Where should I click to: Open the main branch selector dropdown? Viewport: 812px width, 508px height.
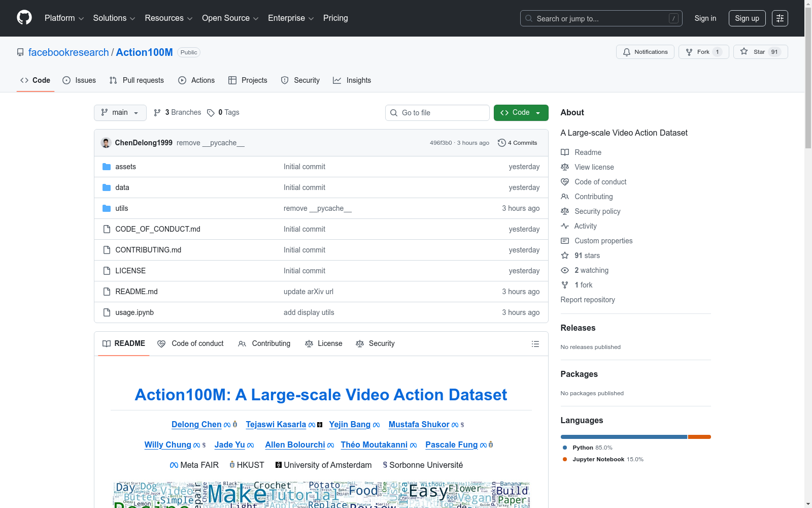tap(120, 113)
